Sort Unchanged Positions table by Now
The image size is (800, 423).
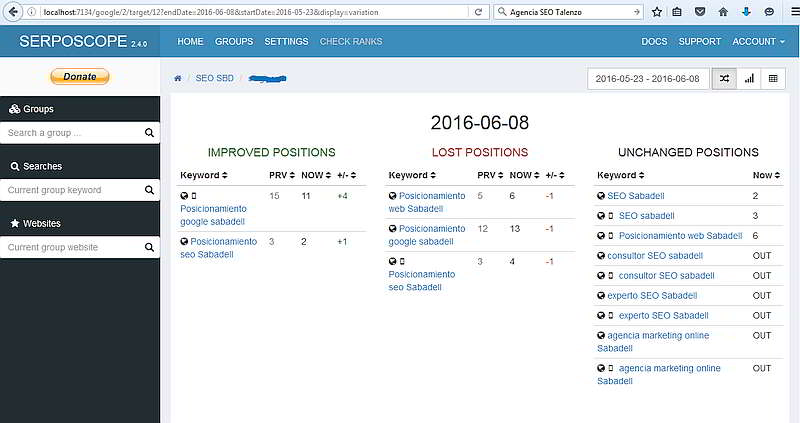tap(766, 175)
